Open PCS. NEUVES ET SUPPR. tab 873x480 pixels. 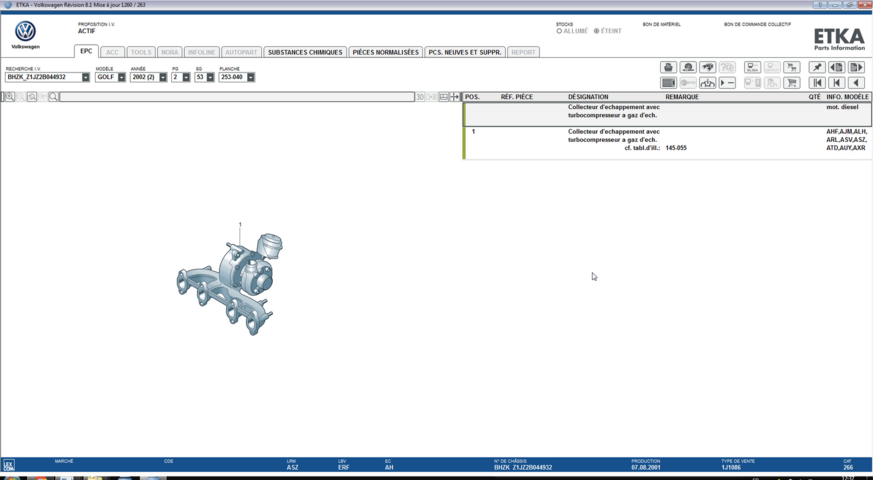point(465,52)
